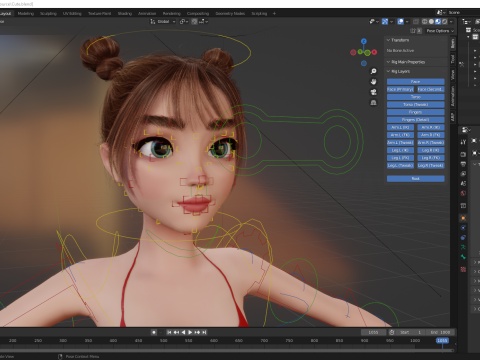The width and height of the screenshot is (480, 360).
Task: Jump to next keyframe
Action: coord(197,332)
